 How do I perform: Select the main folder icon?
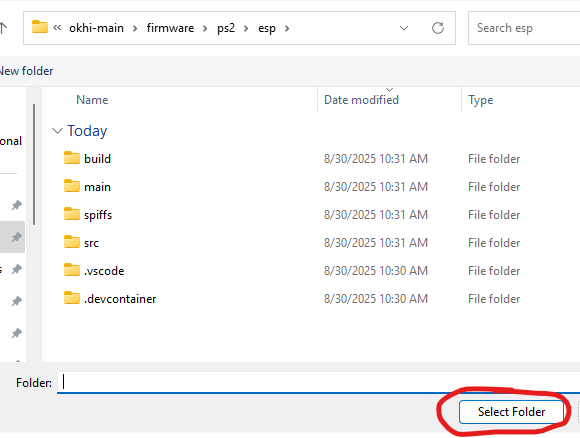click(71, 186)
